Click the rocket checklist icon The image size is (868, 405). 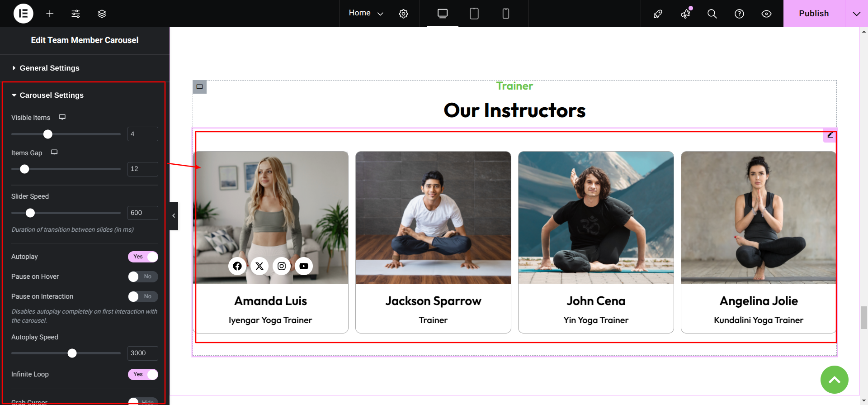pos(658,14)
